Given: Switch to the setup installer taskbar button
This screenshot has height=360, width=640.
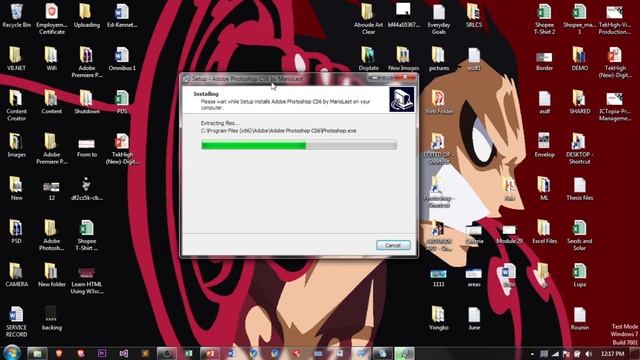Looking at the screenshot, I should coord(404,353).
